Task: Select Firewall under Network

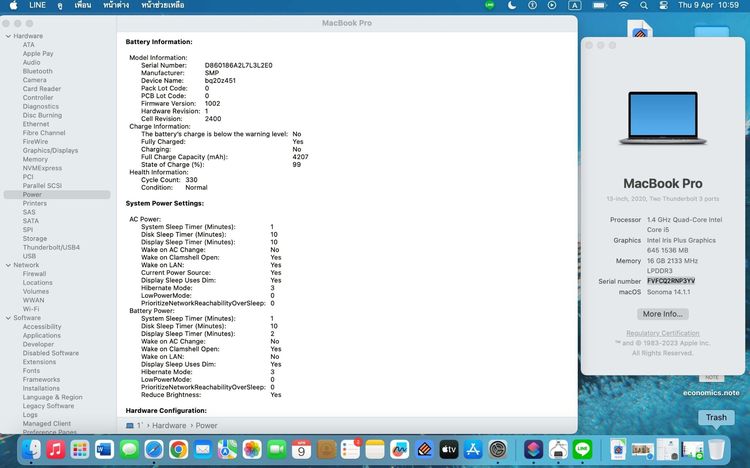Action: [34, 274]
